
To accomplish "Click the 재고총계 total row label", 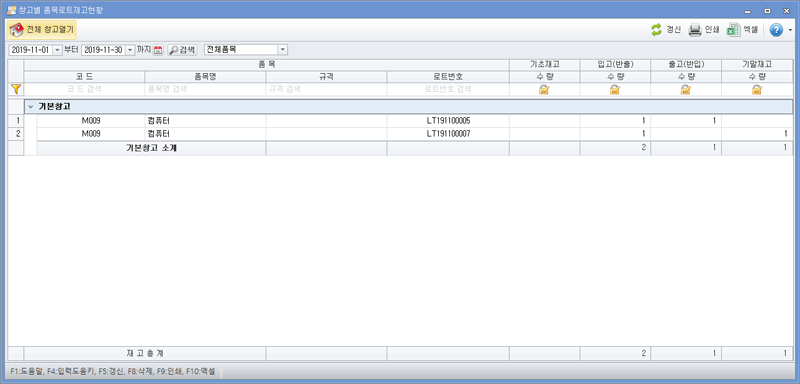I will (145, 353).
